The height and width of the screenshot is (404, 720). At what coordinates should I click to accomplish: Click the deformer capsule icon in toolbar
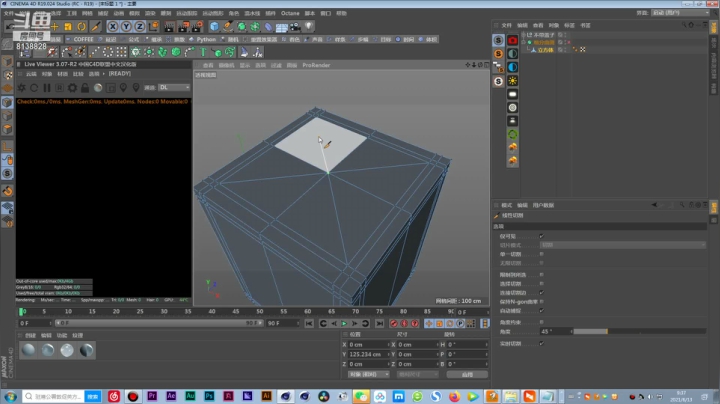coord(268,27)
